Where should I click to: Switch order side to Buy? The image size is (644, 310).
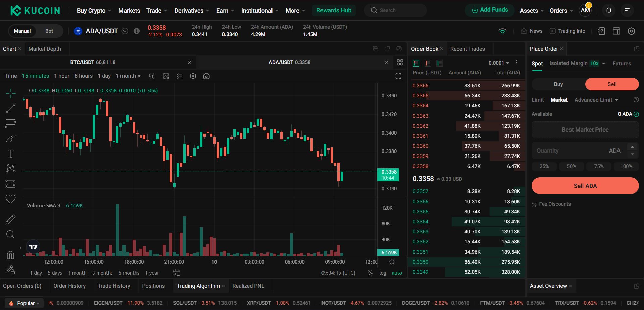[x=558, y=84]
